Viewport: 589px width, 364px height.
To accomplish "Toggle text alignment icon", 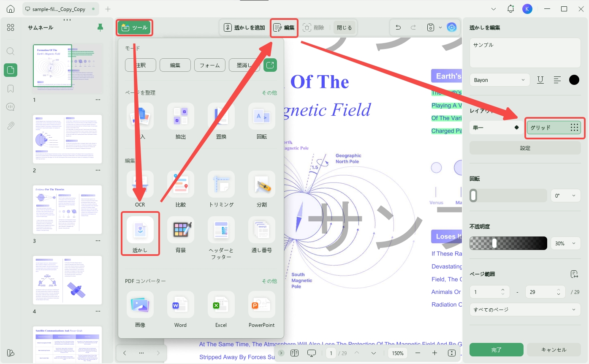I will click(557, 80).
